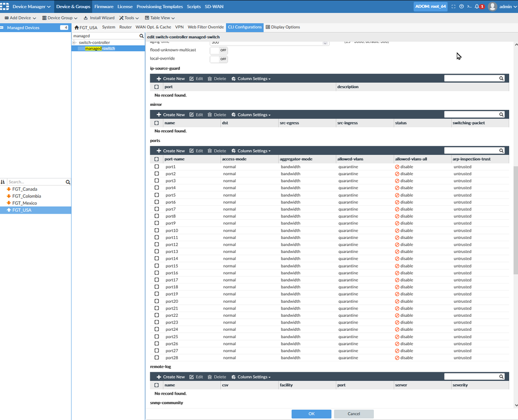
Task: Click the FGT_USA home icon
Action: coord(77,27)
